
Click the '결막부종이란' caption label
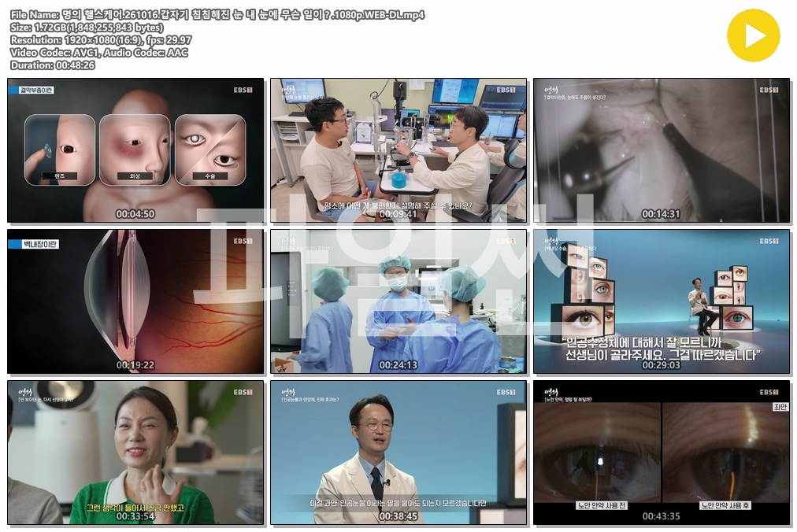(x=36, y=90)
